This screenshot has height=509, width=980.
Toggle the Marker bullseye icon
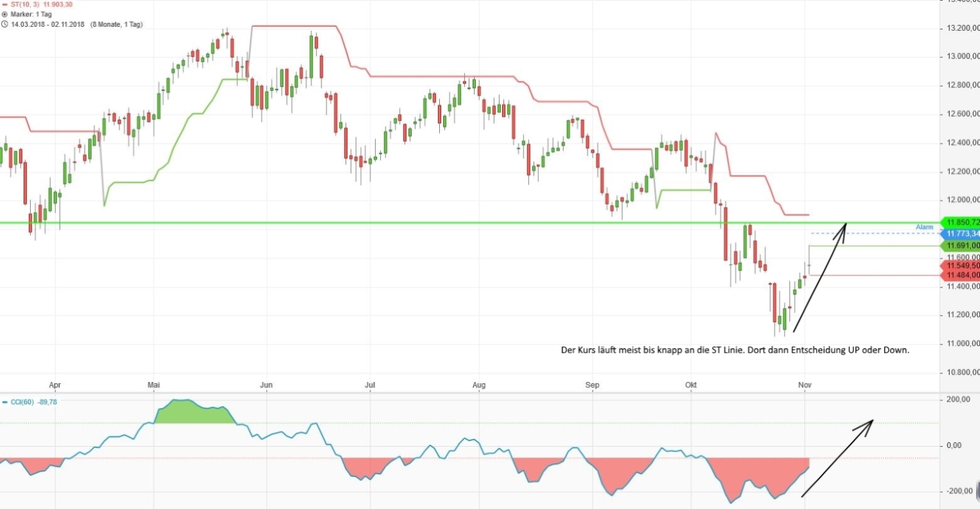5,14
